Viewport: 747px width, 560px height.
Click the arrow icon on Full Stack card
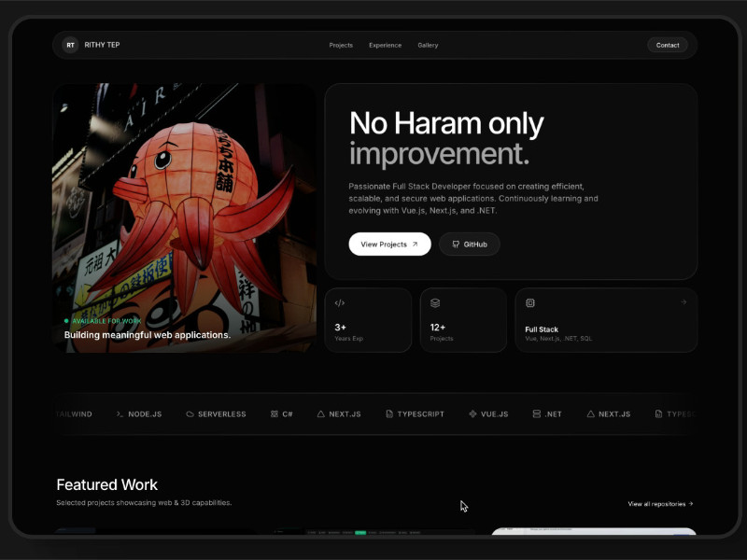click(684, 302)
